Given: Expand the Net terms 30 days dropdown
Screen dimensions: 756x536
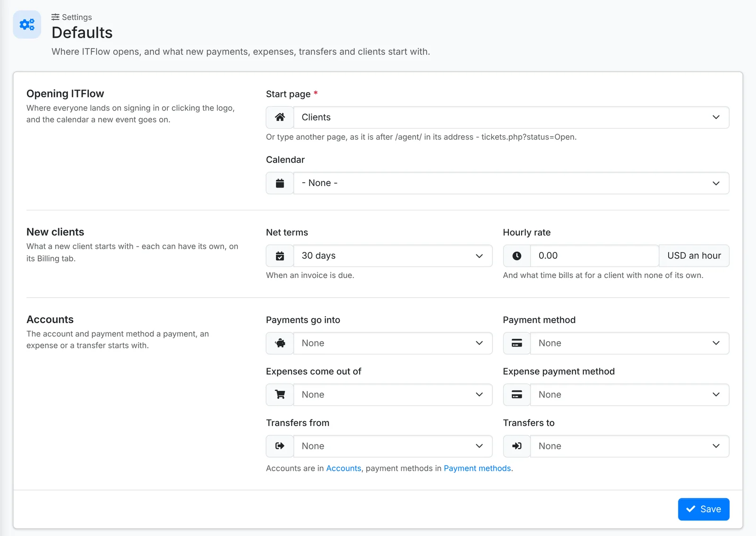Looking at the screenshot, I should 393,256.
